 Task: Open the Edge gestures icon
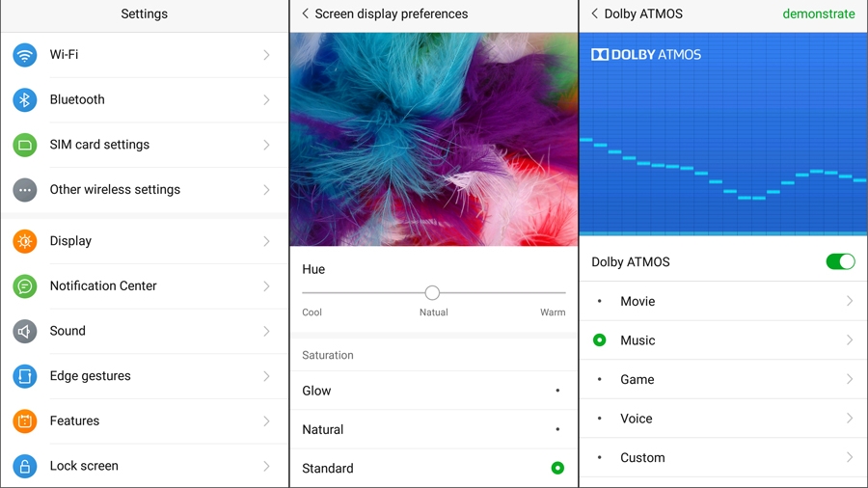tap(25, 376)
